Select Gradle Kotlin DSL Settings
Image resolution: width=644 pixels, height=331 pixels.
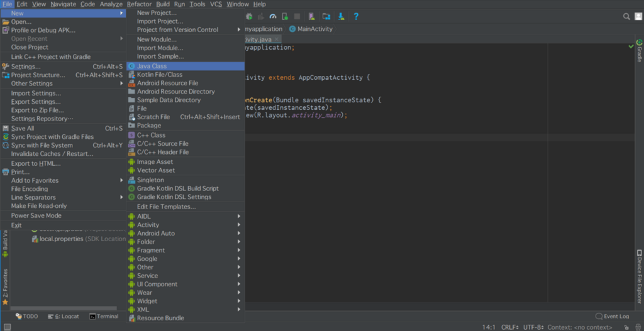pos(186,197)
